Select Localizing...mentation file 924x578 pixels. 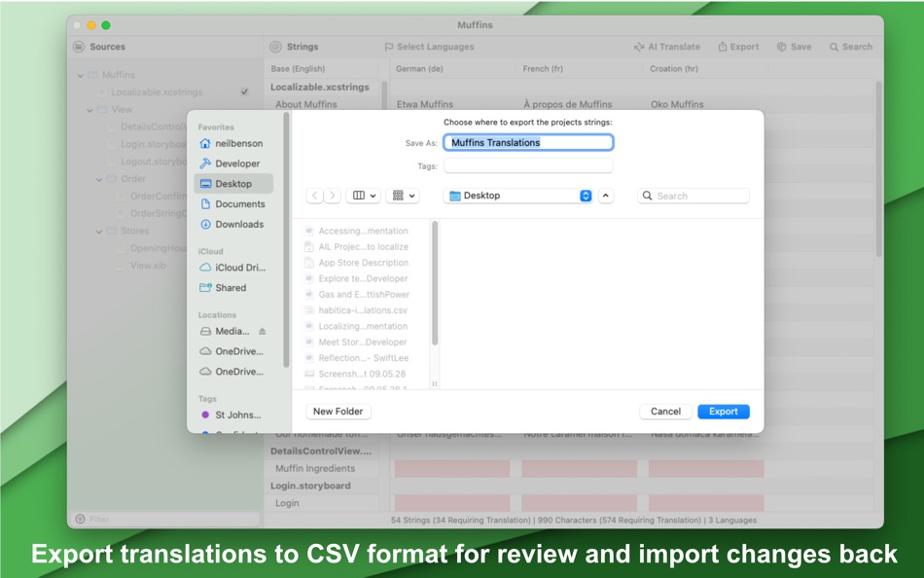point(363,326)
